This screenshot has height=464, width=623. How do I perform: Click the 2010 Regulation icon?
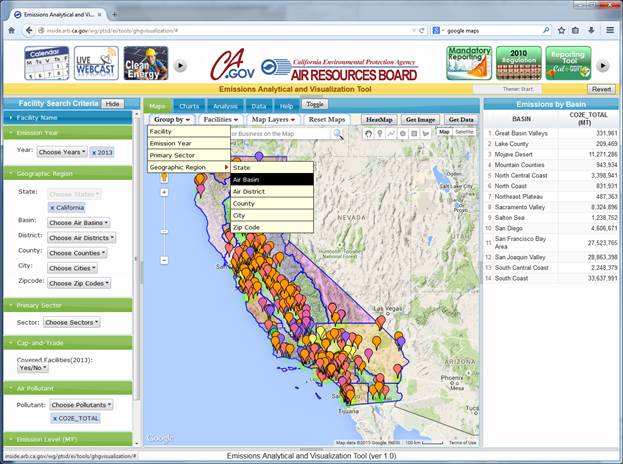(x=518, y=62)
